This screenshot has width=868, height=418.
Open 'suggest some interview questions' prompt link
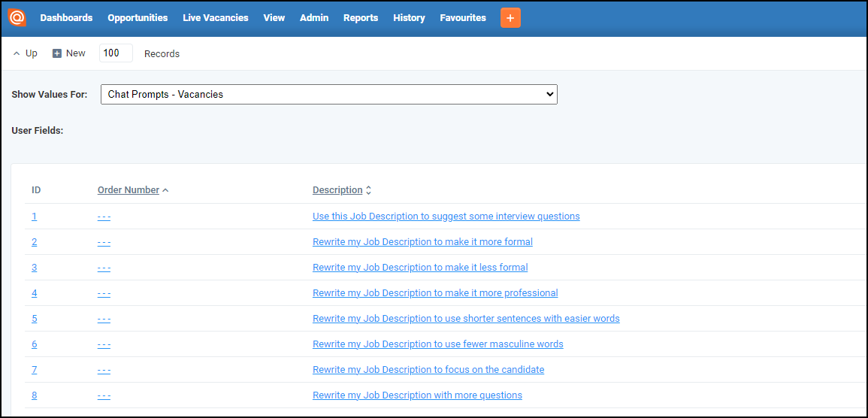pos(446,217)
